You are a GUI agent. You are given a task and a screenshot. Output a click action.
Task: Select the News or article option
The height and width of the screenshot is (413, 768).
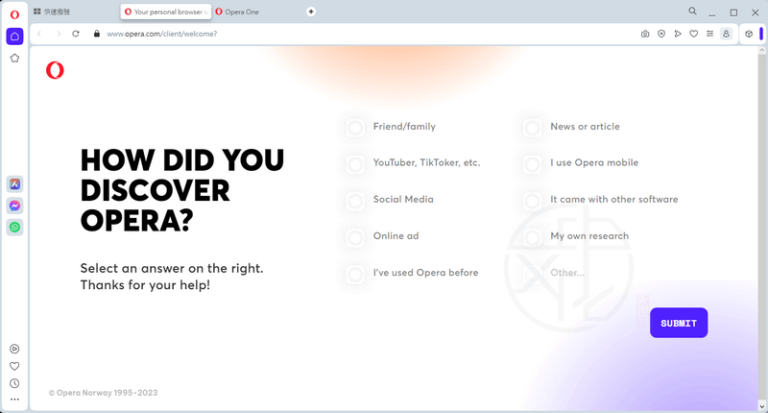click(x=532, y=127)
